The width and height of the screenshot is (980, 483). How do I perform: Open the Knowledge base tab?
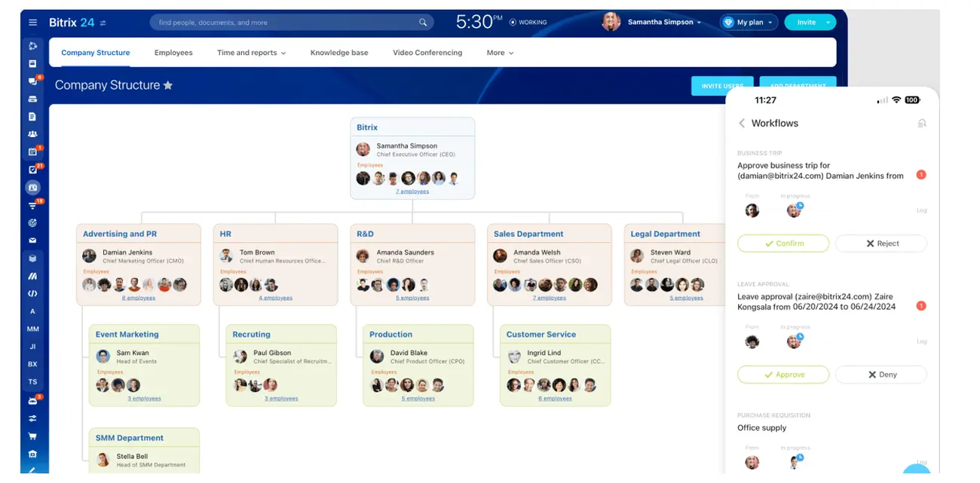coord(339,53)
